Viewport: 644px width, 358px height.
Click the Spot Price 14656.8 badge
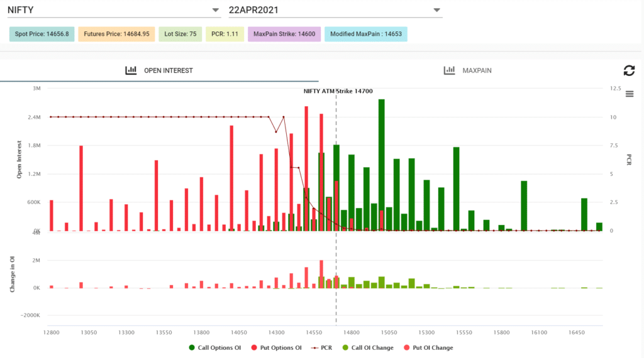click(42, 34)
